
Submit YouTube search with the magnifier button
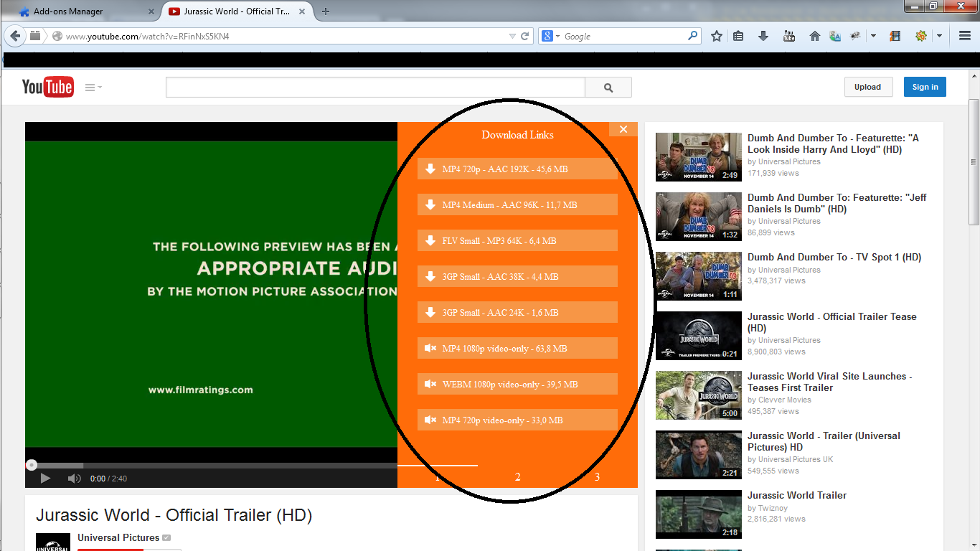pos(608,88)
